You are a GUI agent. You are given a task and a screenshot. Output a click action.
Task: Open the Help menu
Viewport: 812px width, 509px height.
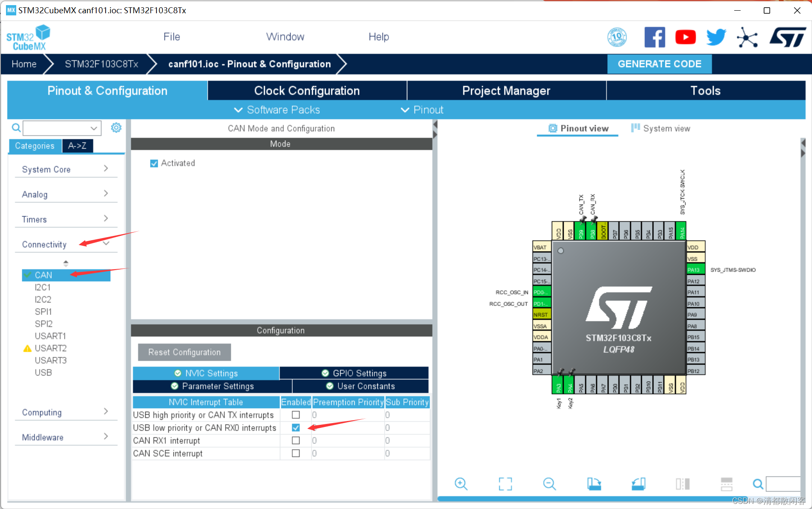click(x=379, y=37)
